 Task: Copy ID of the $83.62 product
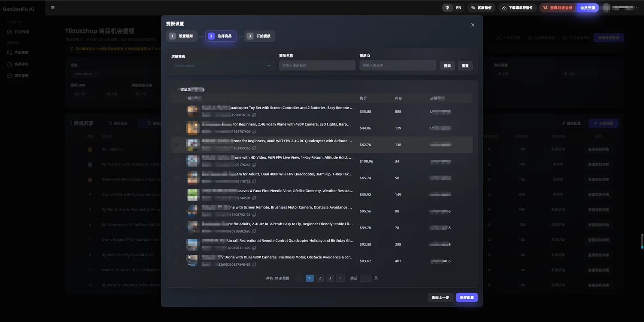[254, 264]
